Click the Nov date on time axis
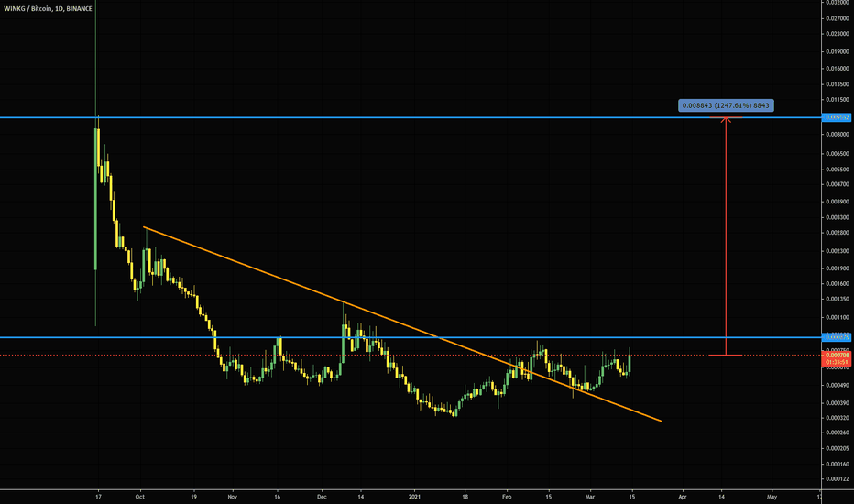This screenshot has width=854, height=504. click(x=233, y=497)
